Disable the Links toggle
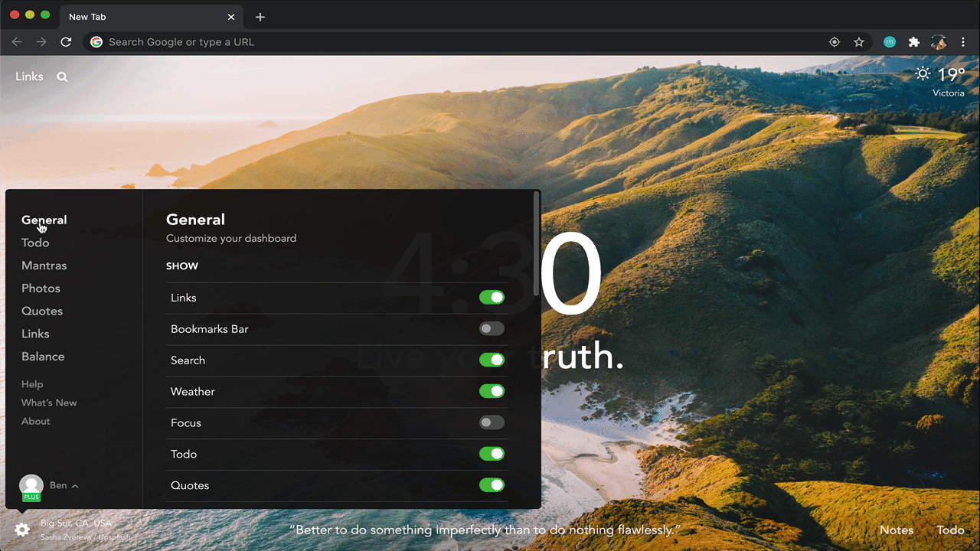 point(492,297)
